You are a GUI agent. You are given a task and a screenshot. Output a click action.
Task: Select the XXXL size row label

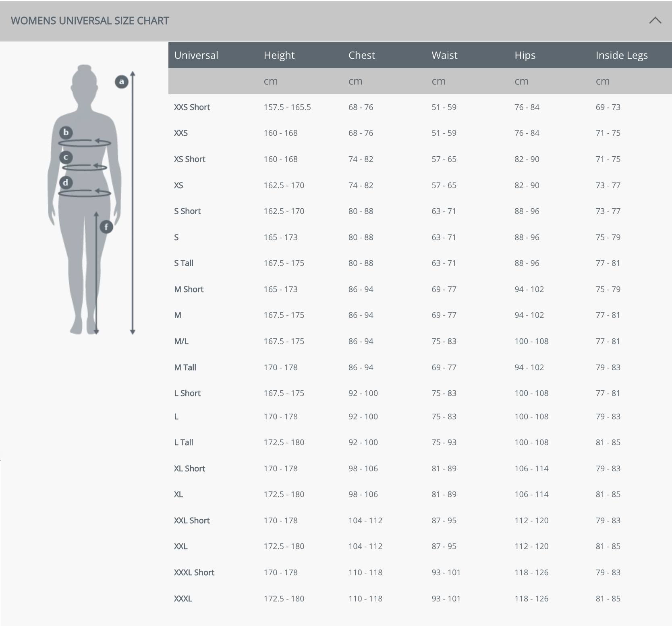183,599
